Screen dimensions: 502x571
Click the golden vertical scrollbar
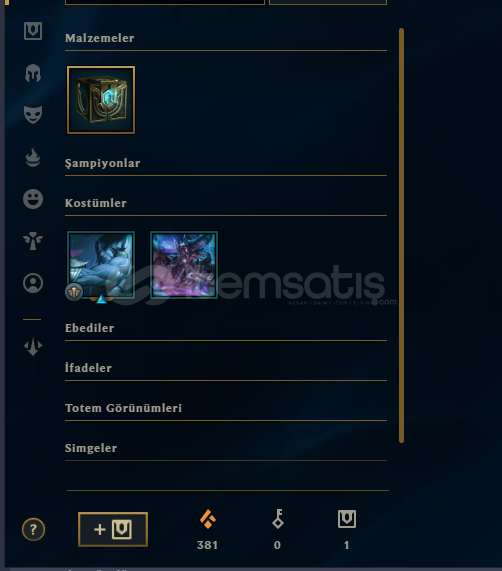402,235
